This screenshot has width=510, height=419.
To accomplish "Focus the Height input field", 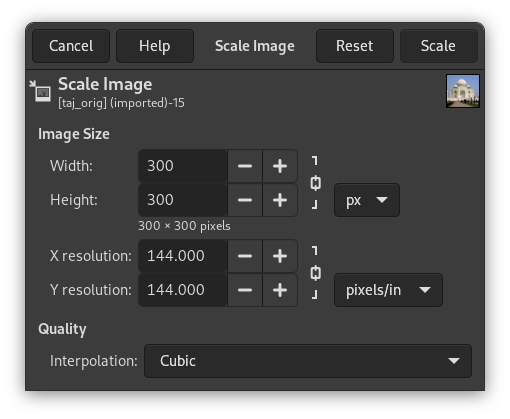I will pos(183,200).
